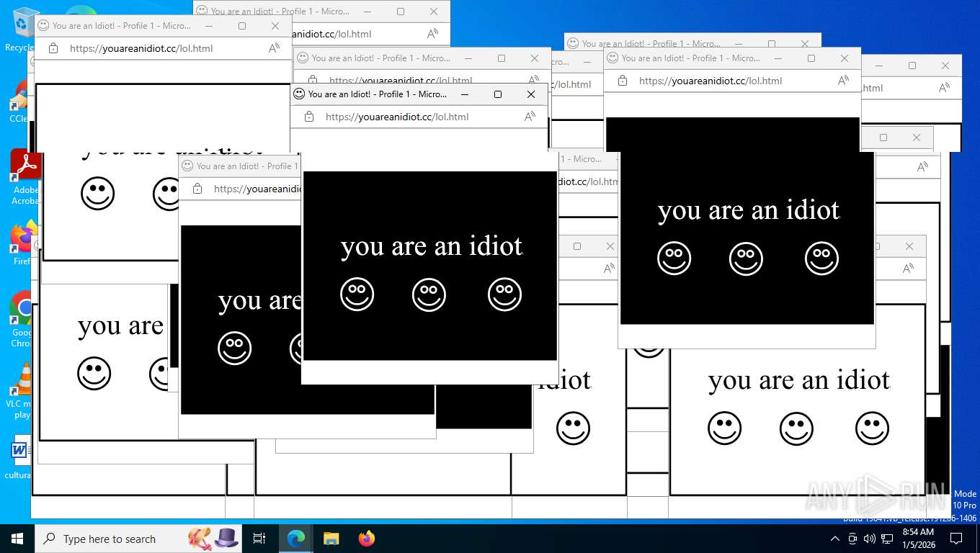Click lock icon in small left-center black window

pos(197,189)
